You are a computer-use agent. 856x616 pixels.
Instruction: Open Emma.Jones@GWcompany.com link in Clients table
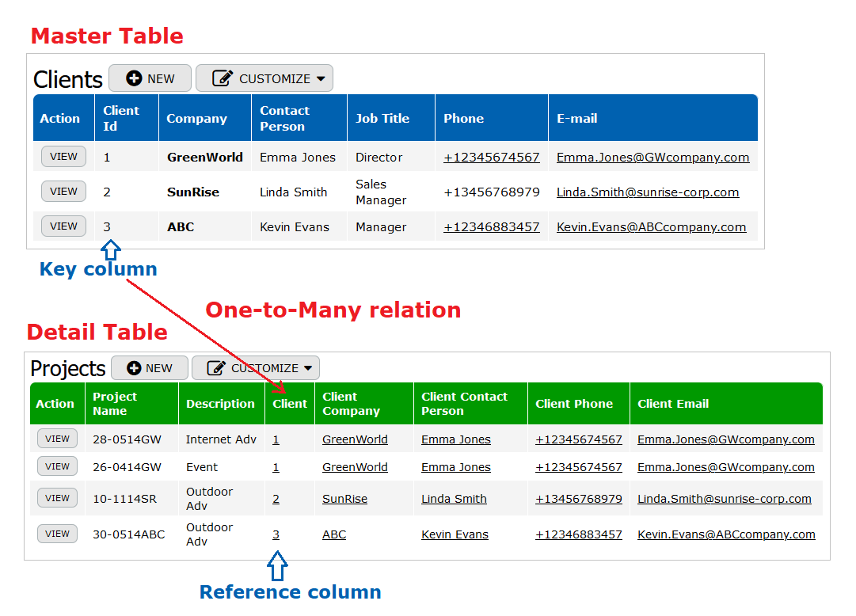tap(653, 158)
